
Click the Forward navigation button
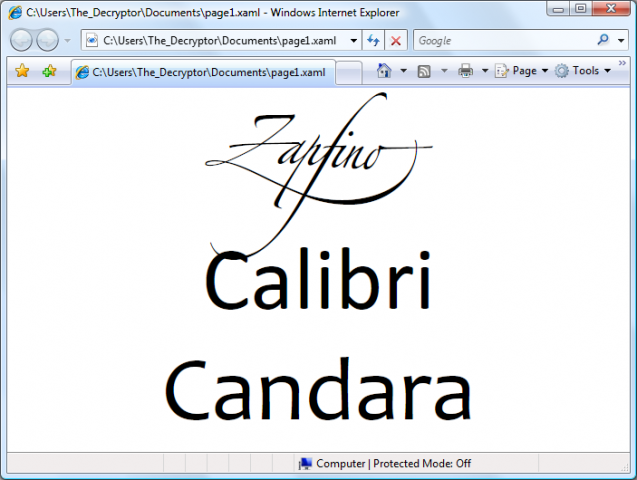tap(48, 40)
